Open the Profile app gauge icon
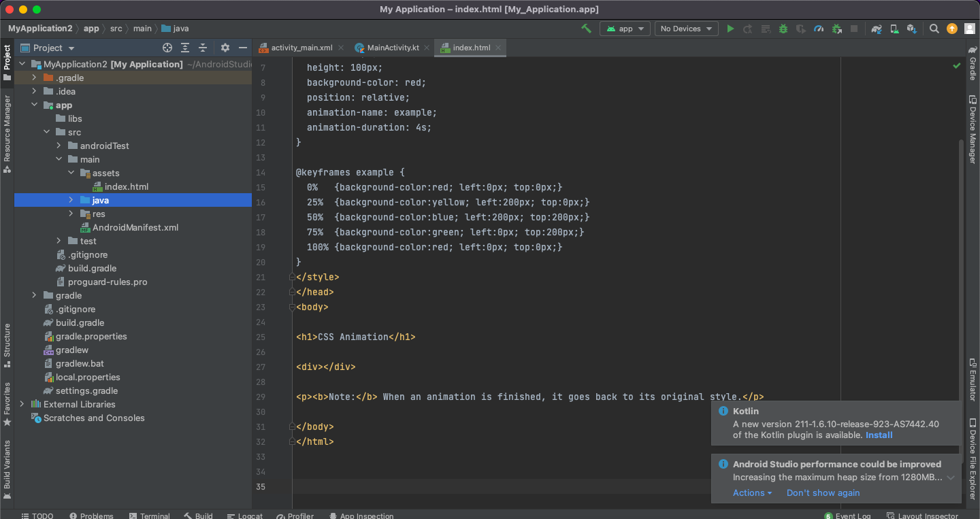This screenshot has height=519, width=980. (819, 29)
